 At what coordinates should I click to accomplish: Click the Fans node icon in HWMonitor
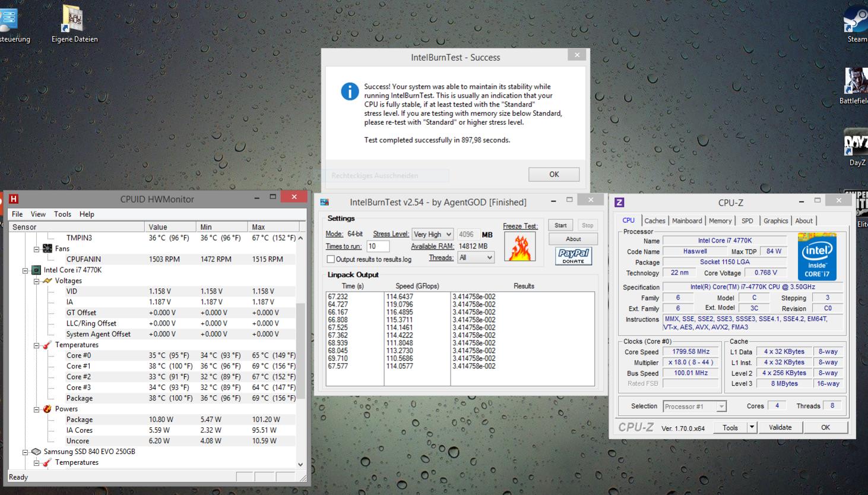pos(47,248)
